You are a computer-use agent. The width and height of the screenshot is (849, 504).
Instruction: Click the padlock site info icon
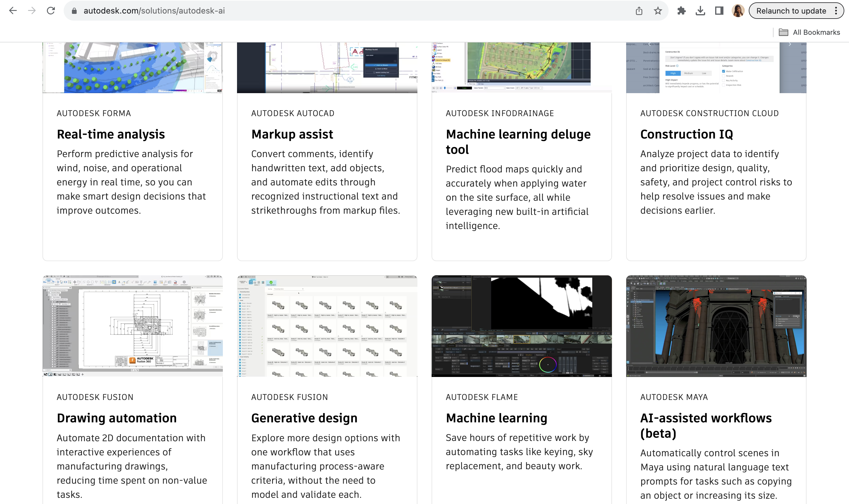point(74,11)
